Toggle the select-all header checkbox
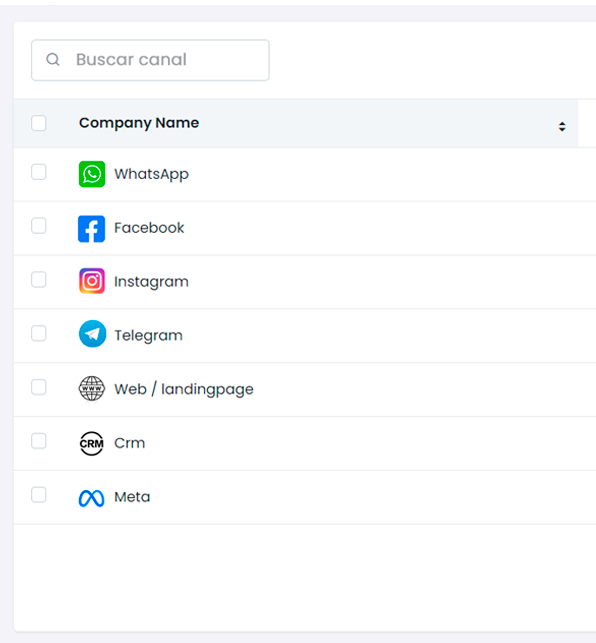This screenshot has height=643, width=596. coord(39,123)
